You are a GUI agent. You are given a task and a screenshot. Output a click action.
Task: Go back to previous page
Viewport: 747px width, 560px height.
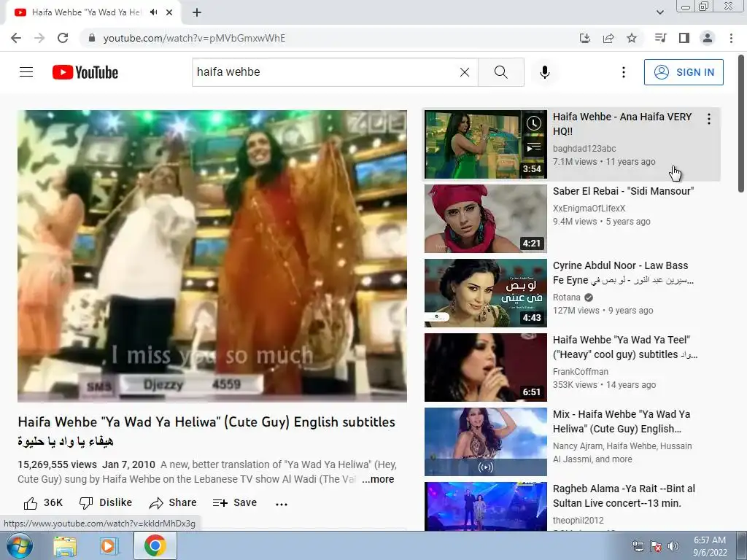[x=16, y=38]
